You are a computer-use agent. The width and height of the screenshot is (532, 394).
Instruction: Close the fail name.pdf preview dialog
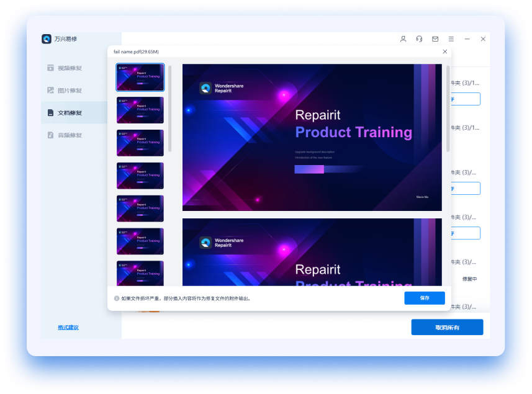(x=445, y=51)
